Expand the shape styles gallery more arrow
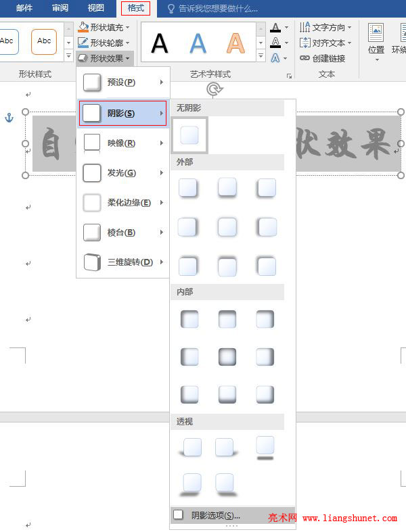The width and height of the screenshot is (406, 532). click(x=68, y=55)
